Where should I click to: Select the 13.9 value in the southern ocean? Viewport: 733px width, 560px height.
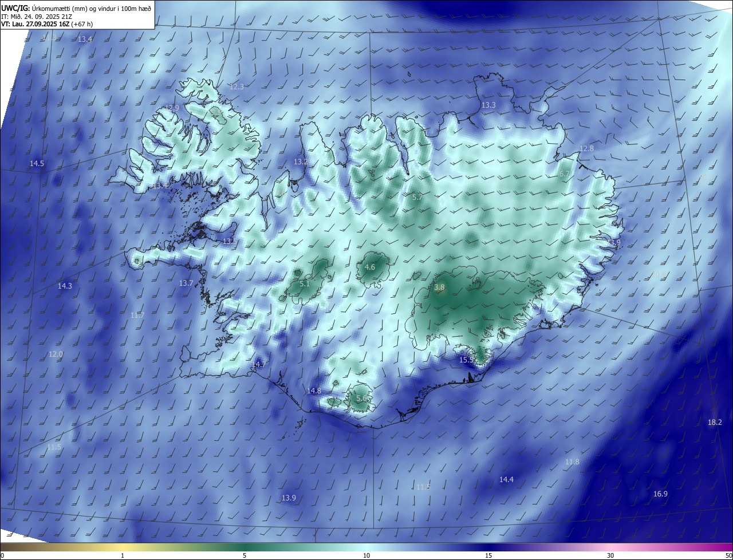289,498
